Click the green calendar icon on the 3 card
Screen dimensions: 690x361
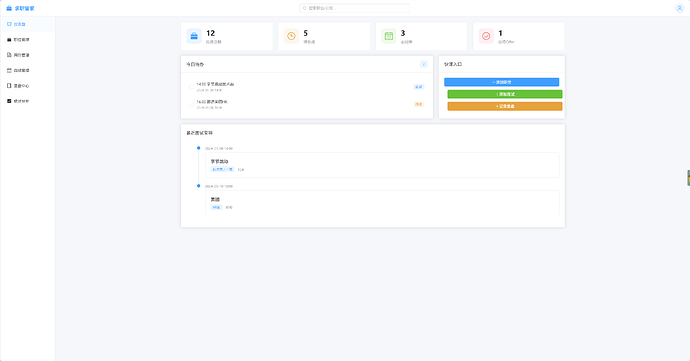point(389,36)
